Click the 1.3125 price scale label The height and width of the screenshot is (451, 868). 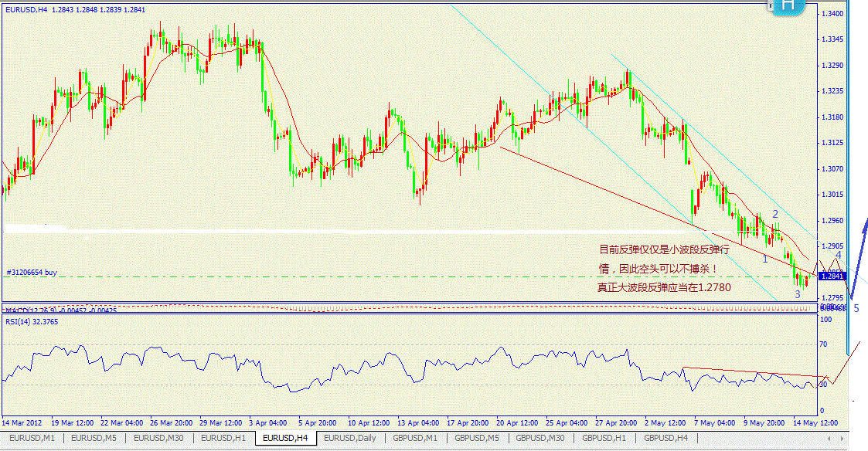(x=833, y=143)
